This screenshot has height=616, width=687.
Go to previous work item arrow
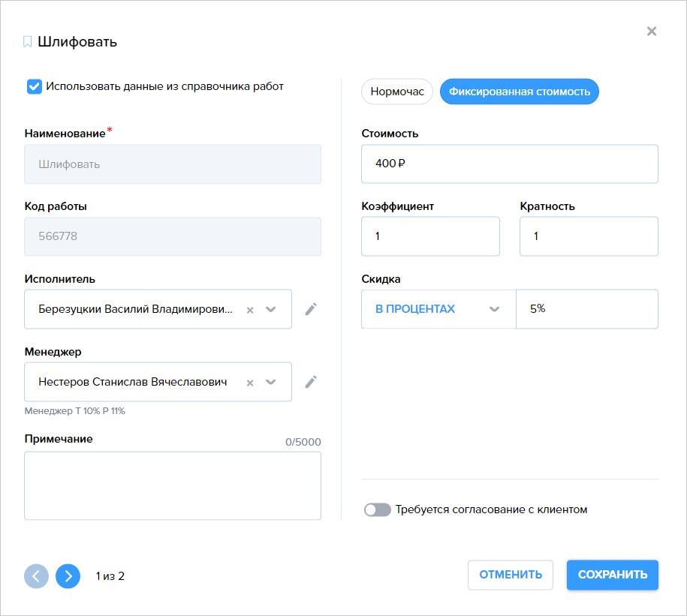pos(36,575)
